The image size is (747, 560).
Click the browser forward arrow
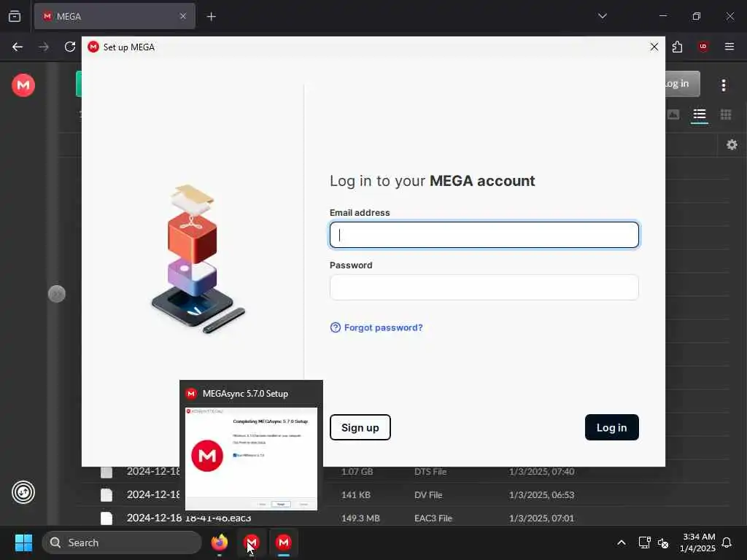(44, 47)
